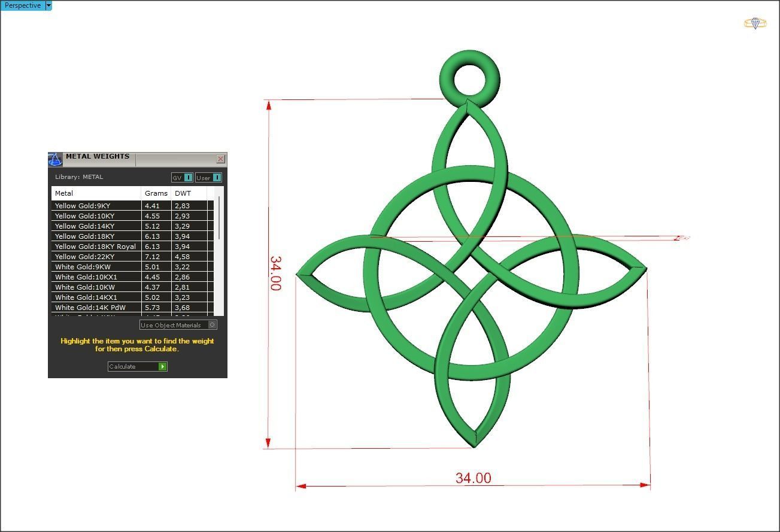Select the Yellow Gold:10KY row

[x=132, y=216]
